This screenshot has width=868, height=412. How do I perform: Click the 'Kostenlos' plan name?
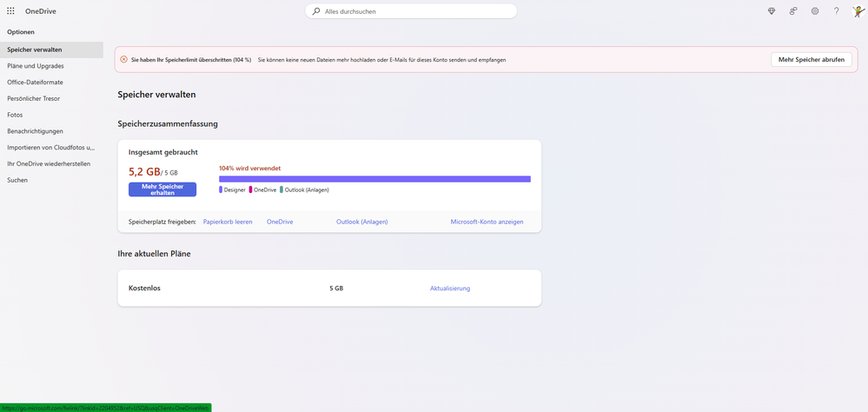(x=144, y=289)
